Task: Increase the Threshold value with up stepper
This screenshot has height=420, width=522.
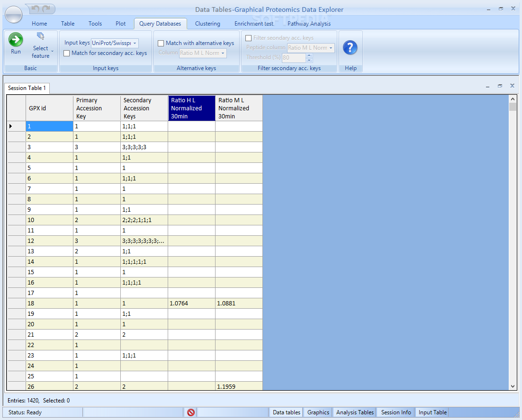Action: [309, 55]
